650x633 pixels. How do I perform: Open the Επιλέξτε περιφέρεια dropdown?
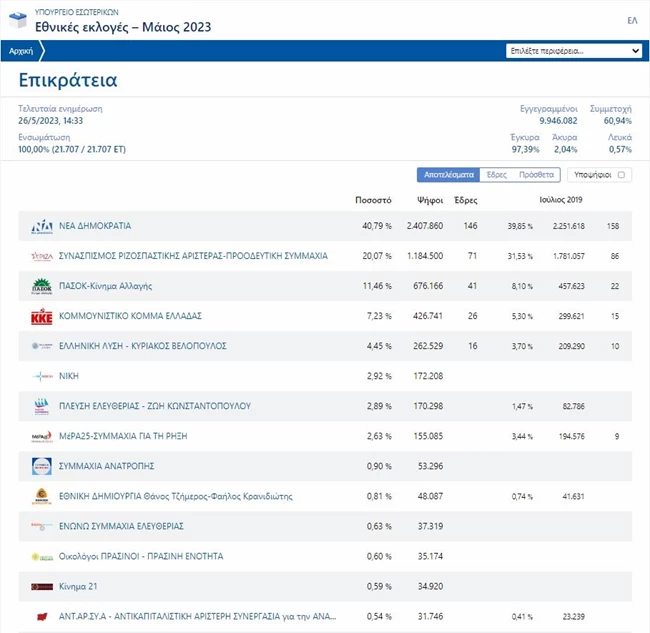tap(574, 50)
